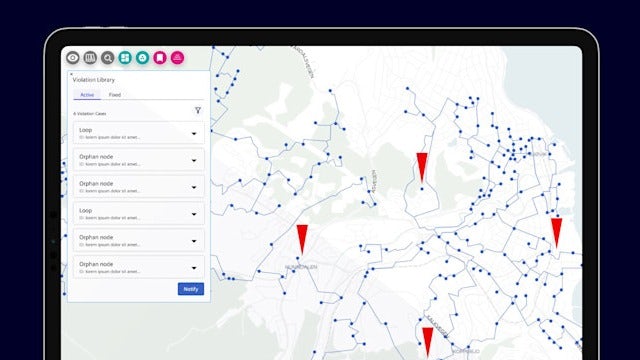
Task: Click the Notify button
Action: (x=191, y=289)
